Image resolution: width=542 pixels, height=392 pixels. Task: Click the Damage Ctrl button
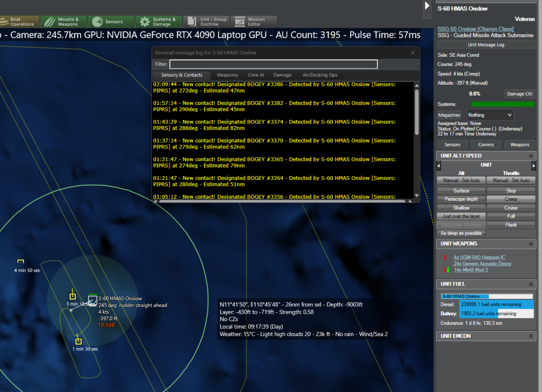pyautogui.click(x=520, y=94)
